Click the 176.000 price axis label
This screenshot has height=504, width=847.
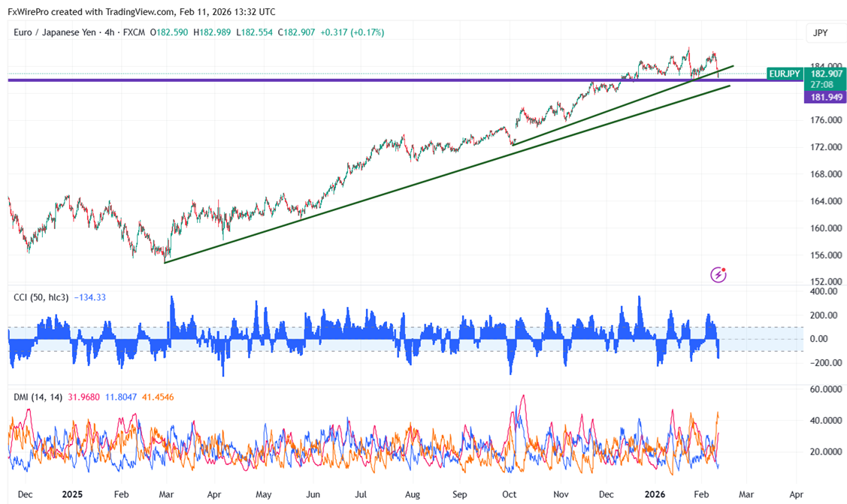click(x=826, y=119)
